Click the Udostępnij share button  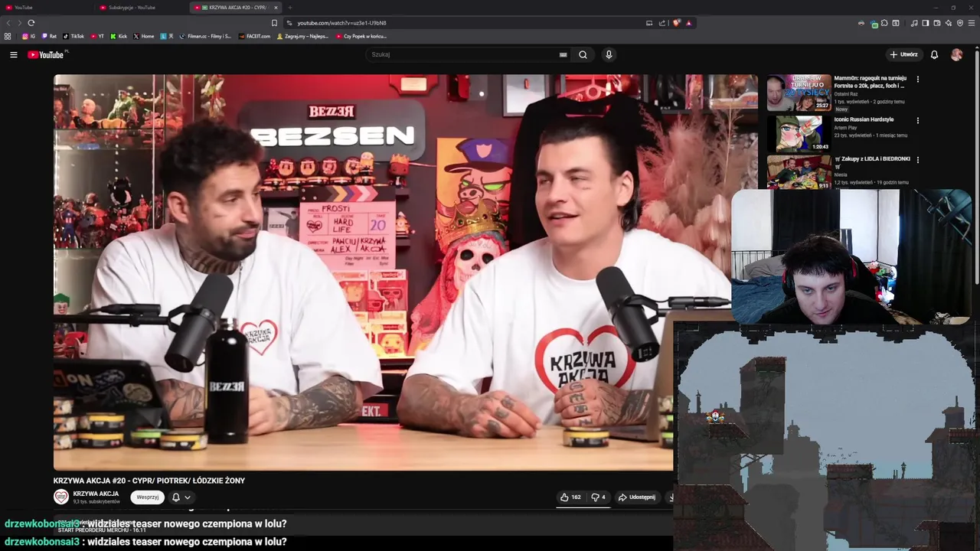point(637,497)
